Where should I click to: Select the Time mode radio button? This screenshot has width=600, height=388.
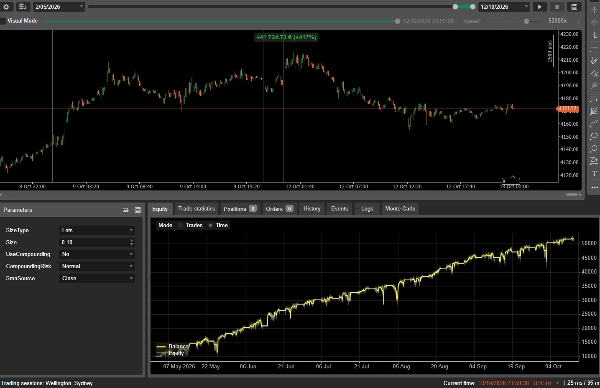tap(210, 225)
